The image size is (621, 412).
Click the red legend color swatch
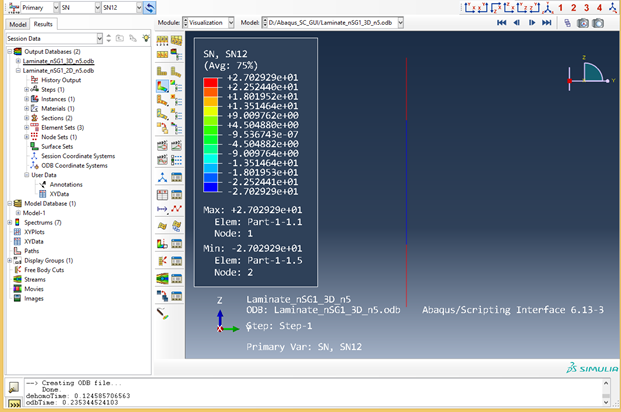point(210,82)
